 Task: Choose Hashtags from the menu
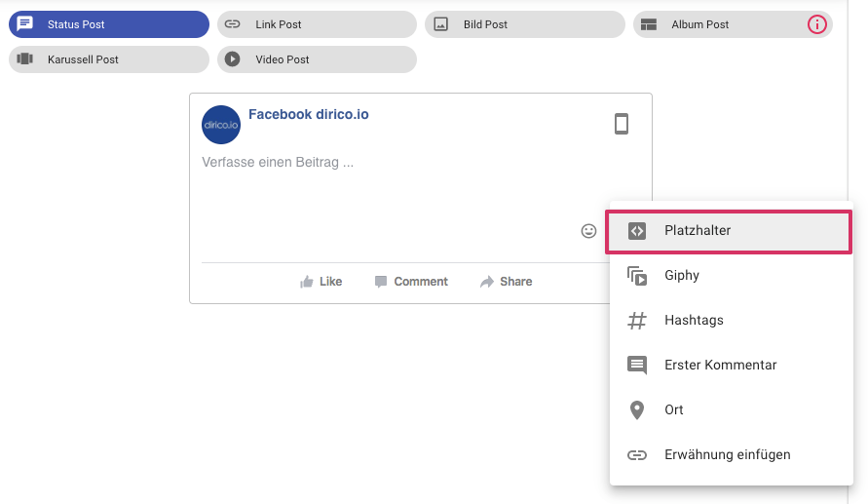point(731,320)
